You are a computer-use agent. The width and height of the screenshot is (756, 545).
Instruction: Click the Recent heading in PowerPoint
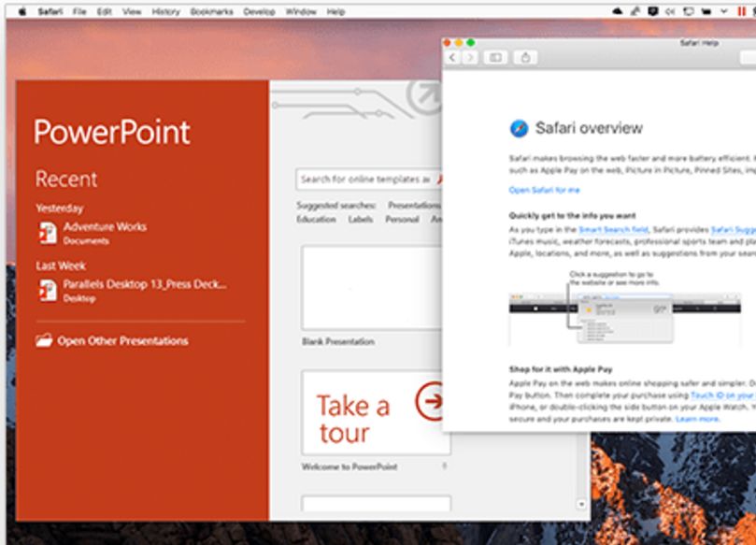[x=66, y=179]
